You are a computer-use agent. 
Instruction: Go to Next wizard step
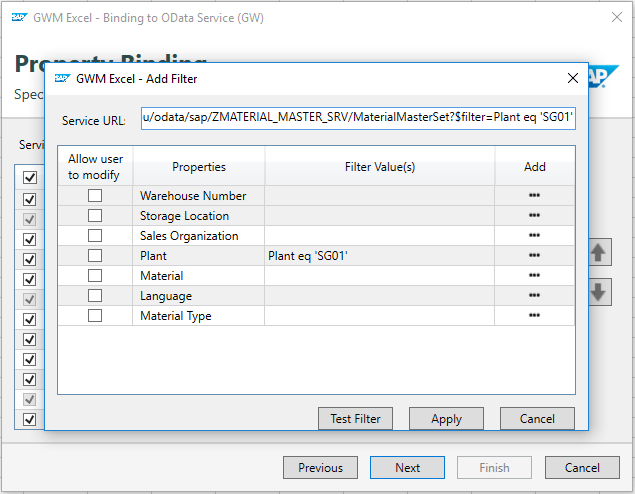407,467
